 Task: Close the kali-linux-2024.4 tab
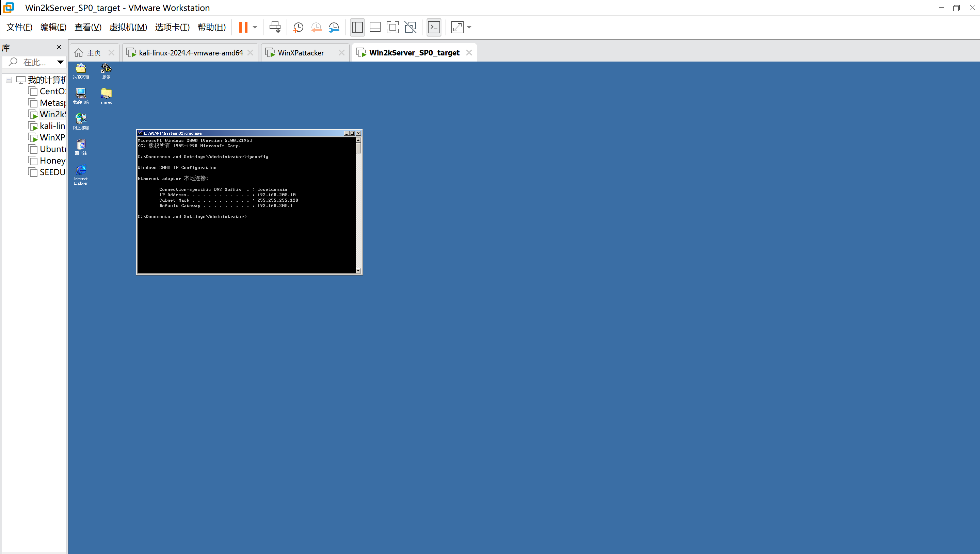click(x=250, y=53)
